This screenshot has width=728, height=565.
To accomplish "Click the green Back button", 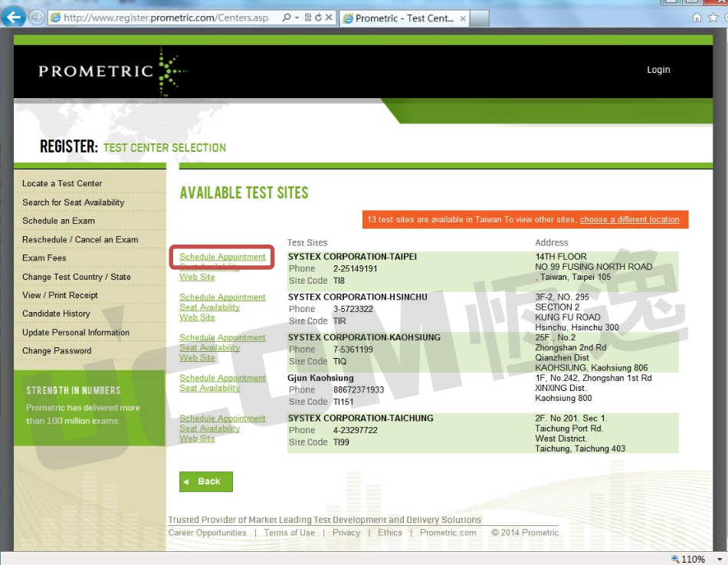I will click(205, 481).
